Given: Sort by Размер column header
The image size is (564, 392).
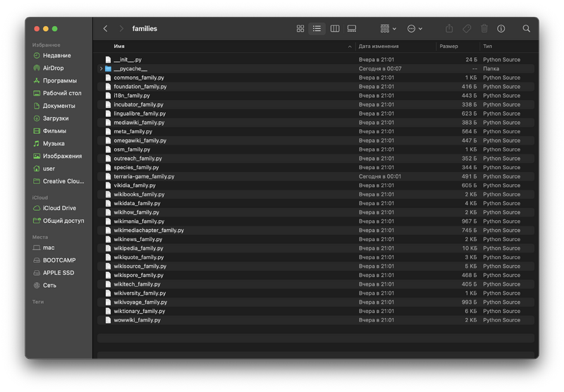Looking at the screenshot, I should (x=448, y=47).
